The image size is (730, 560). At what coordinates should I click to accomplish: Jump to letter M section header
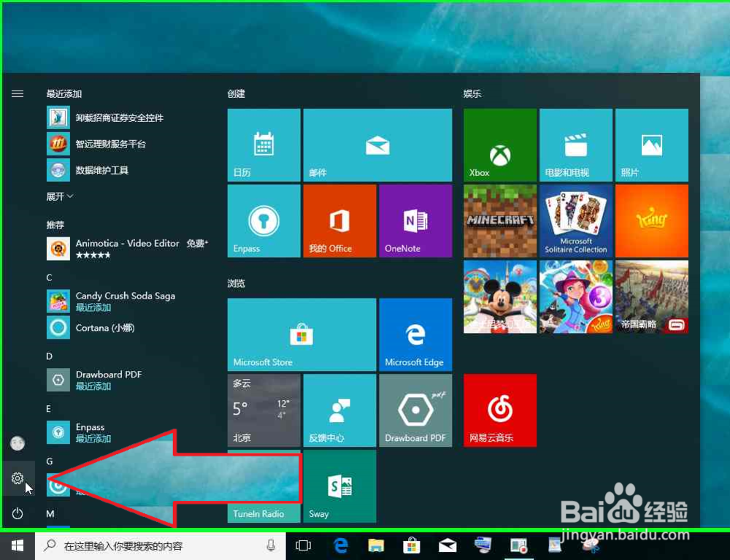tap(50, 514)
